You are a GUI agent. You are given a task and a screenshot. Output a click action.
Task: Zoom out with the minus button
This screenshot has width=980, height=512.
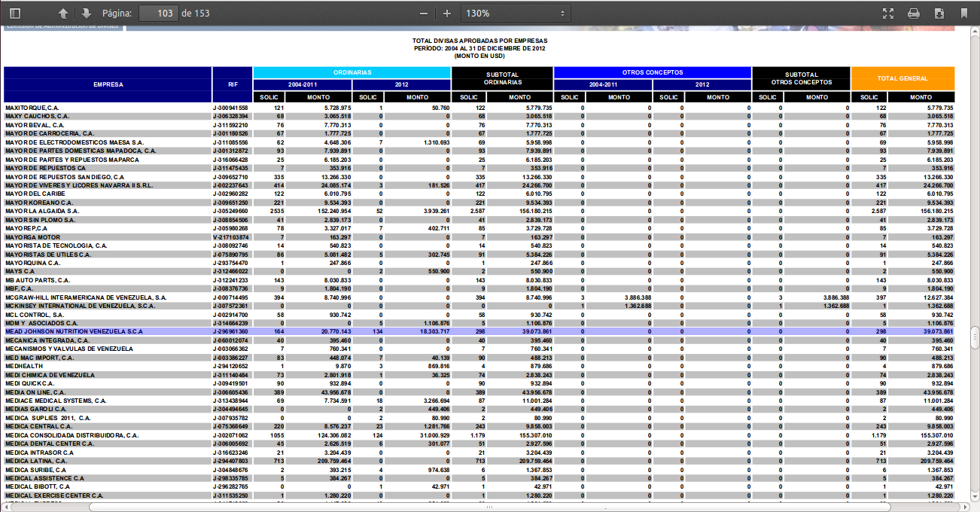424,14
